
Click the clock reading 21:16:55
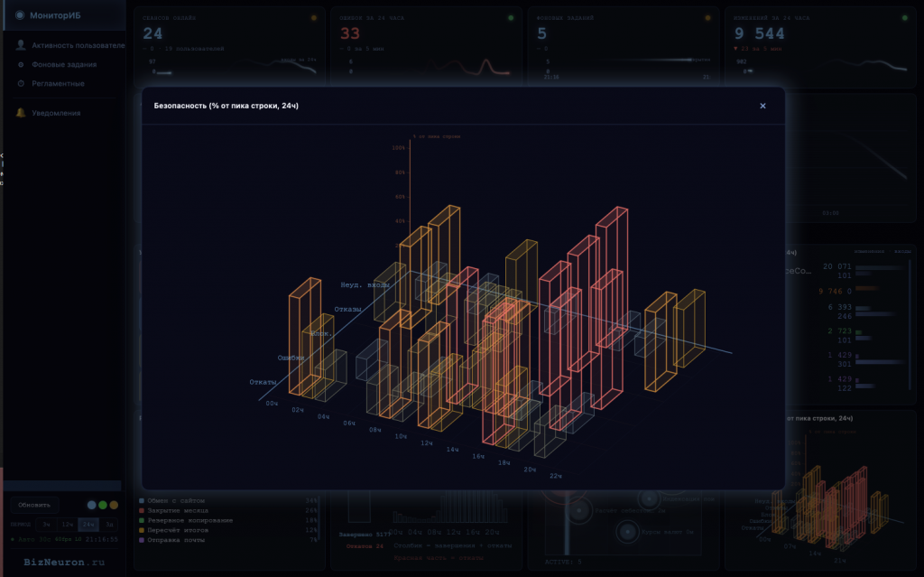[x=101, y=539]
